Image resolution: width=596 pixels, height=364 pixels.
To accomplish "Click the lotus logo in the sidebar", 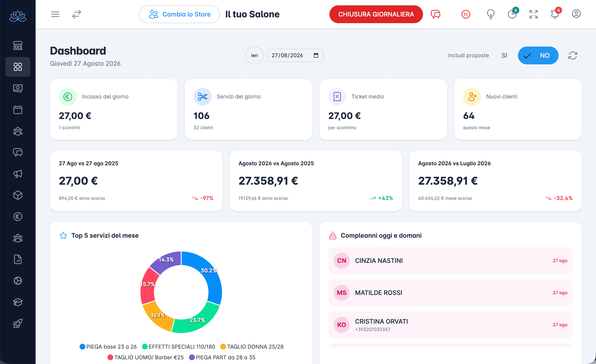I will (18, 16).
